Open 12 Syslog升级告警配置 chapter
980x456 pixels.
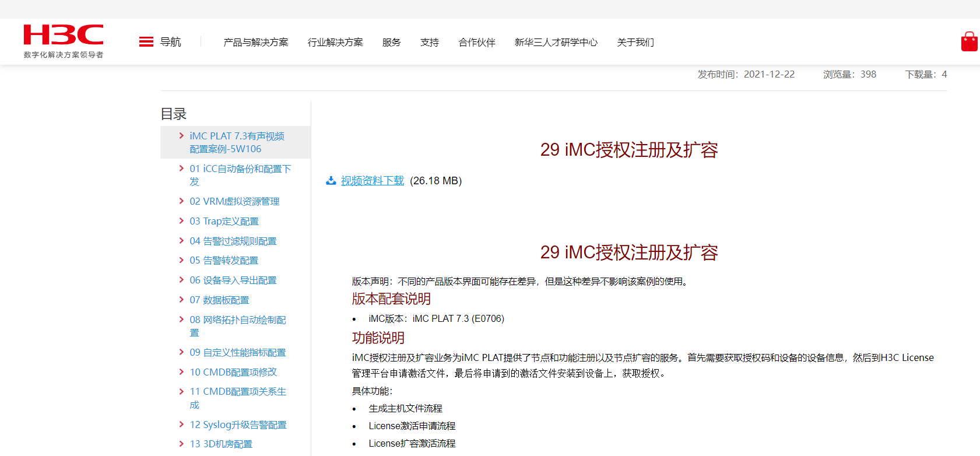(238, 425)
